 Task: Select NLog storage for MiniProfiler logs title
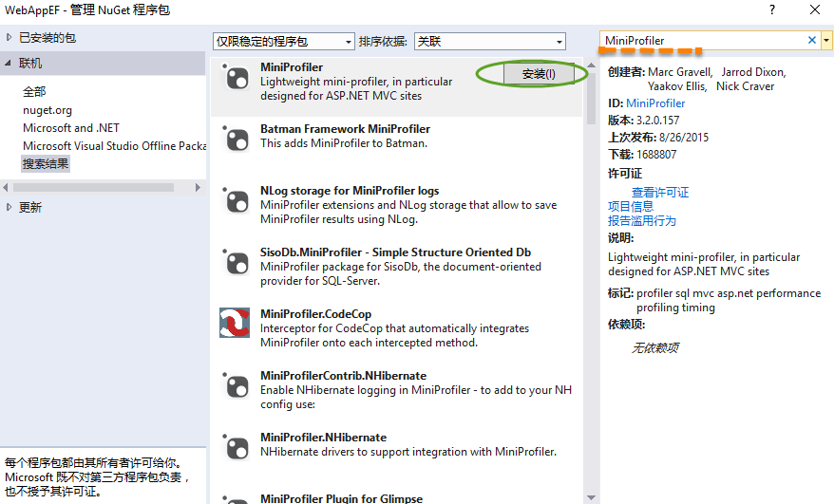pyautogui.click(x=350, y=191)
